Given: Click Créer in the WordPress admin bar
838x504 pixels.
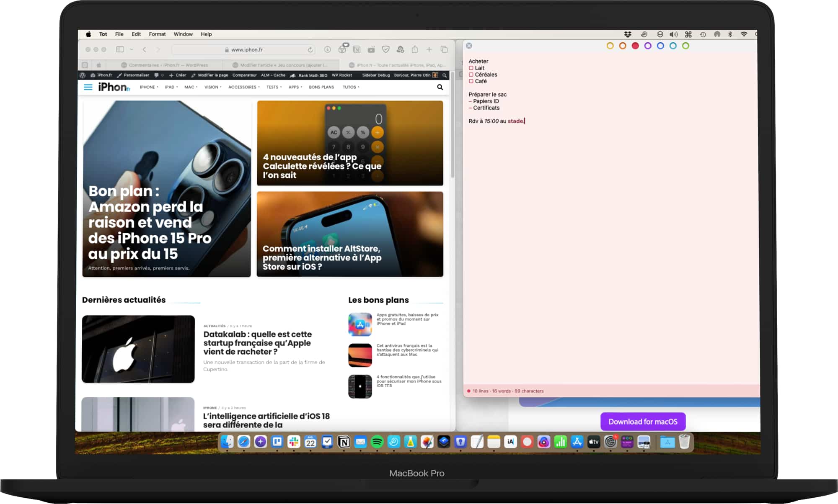Looking at the screenshot, I should coord(178,75).
